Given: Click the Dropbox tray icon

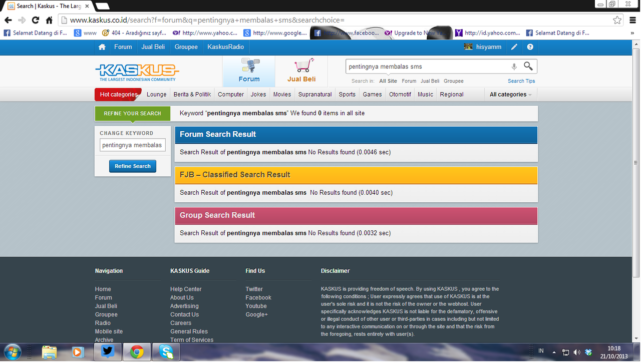Looking at the screenshot, I should (588, 352).
